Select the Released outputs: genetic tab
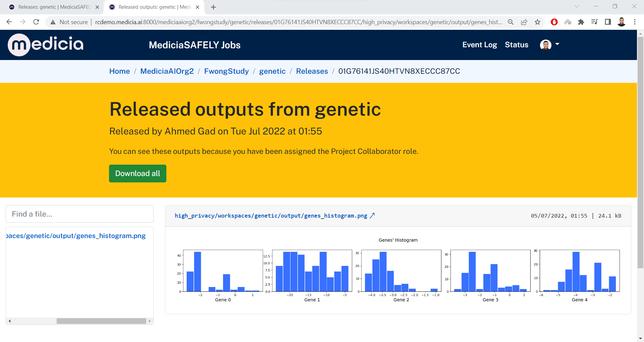The width and height of the screenshot is (644, 342). pyautogui.click(x=154, y=7)
